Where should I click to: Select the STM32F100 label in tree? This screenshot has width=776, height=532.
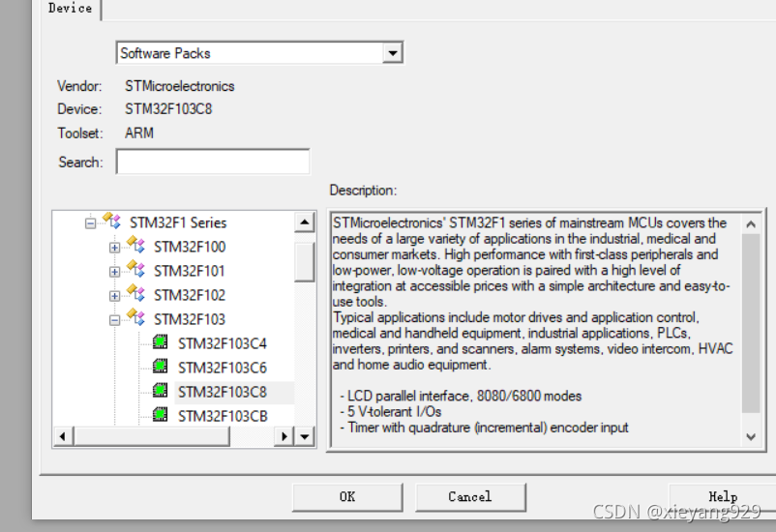coord(190,247)
